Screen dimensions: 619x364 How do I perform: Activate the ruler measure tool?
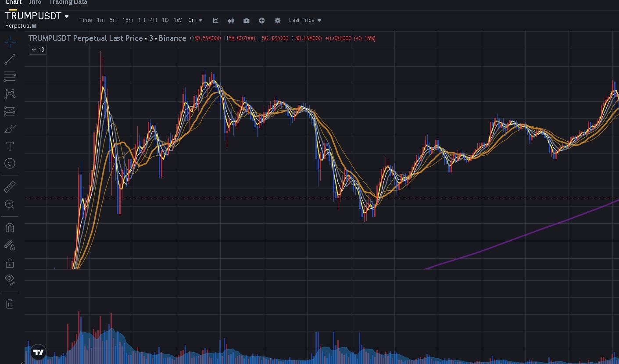tap(10, 187)
